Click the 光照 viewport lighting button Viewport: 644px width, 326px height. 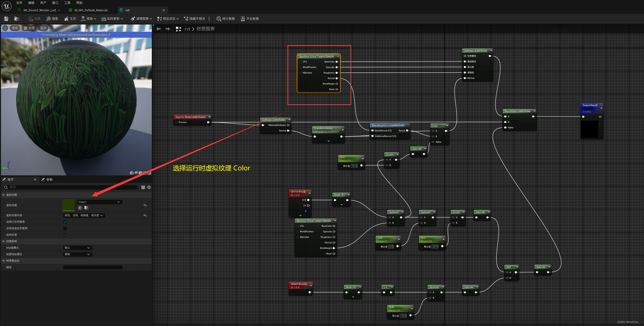[x=29, y=28]
